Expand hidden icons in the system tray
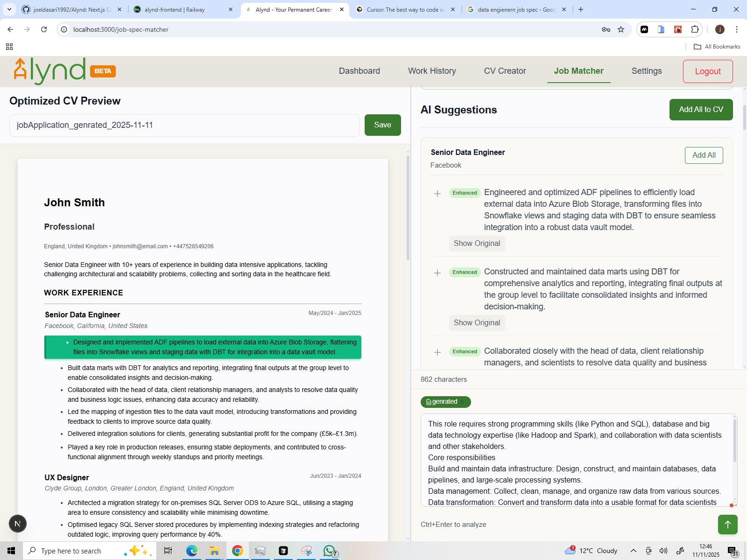This screenshot has width=747, height=560. (x=633, y=550)
